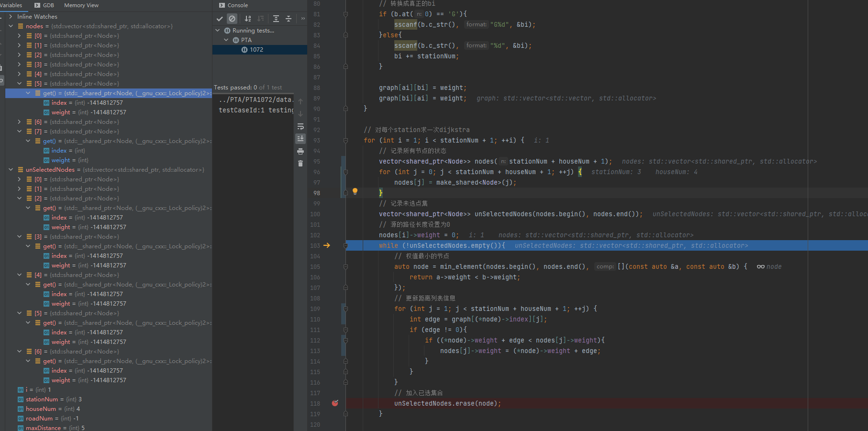Click the console down-arrow navigation icon
The width and height of the screenshot is (868, 431).
300,114
